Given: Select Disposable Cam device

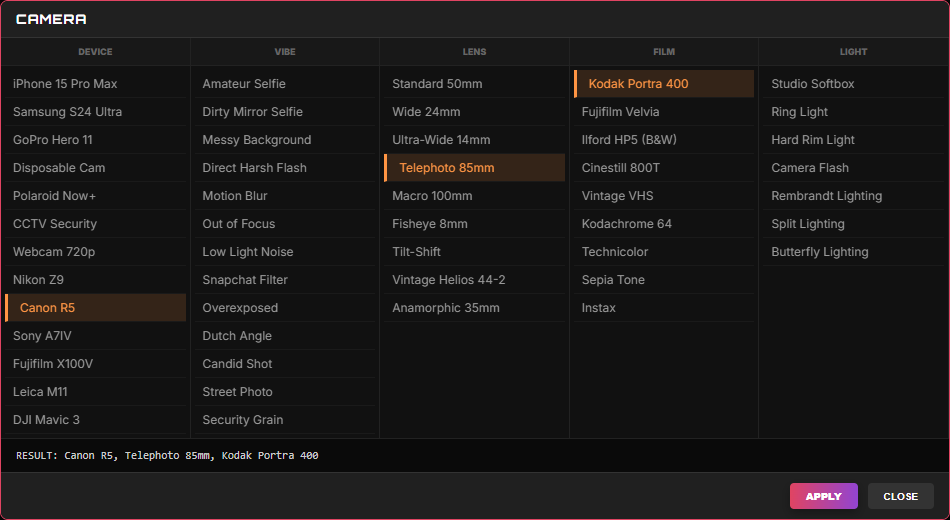Looking at the screenshot, I should pos(95,167).
